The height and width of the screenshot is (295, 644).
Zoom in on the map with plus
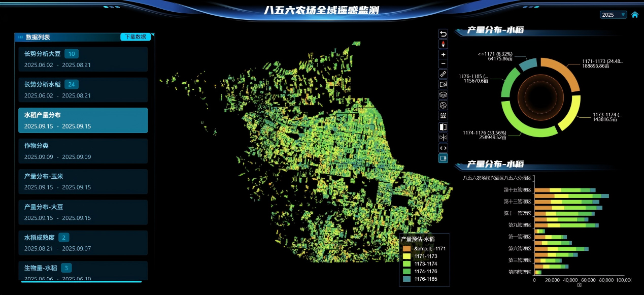pyautogui.click(x=443, y=54)
